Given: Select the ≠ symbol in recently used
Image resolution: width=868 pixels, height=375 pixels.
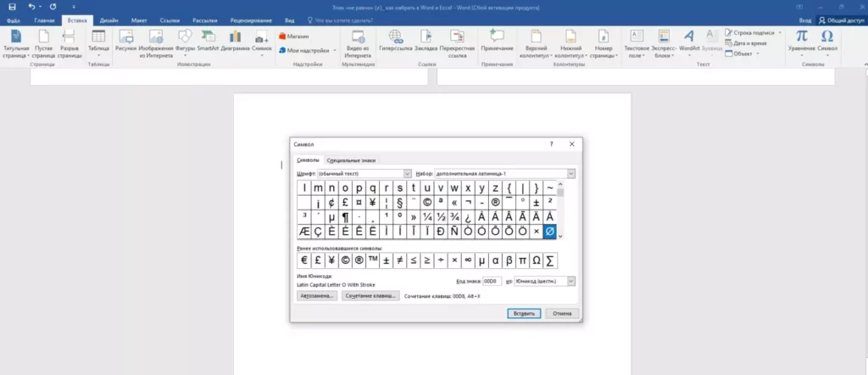Looking at the screenshot, I should coord(398,260).
